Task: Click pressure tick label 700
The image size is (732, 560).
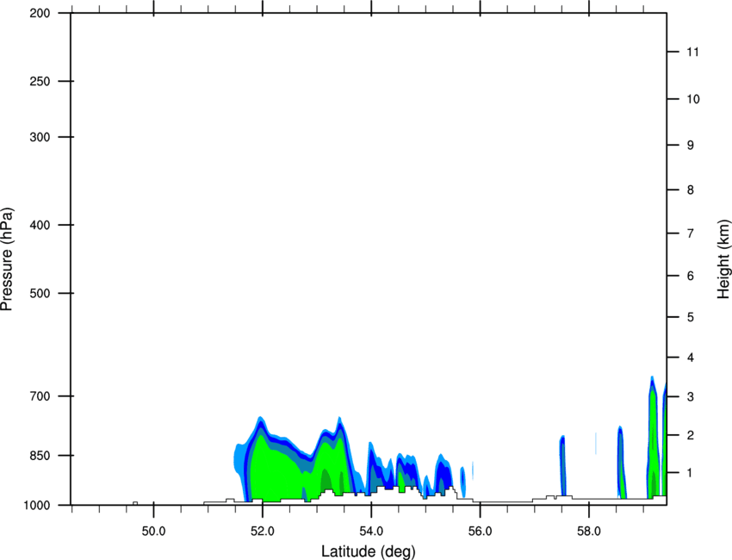Action: pyautogui.click(x=40, y=396)
